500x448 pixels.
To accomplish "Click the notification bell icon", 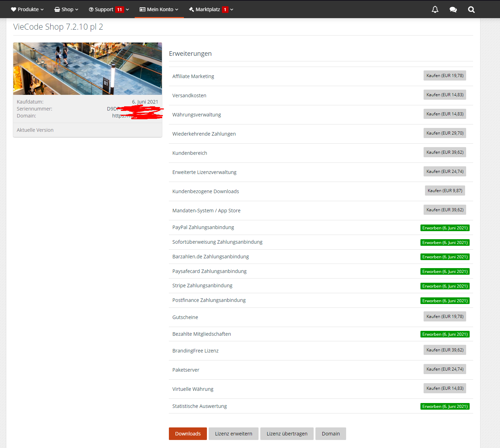I will click(435, 9).
